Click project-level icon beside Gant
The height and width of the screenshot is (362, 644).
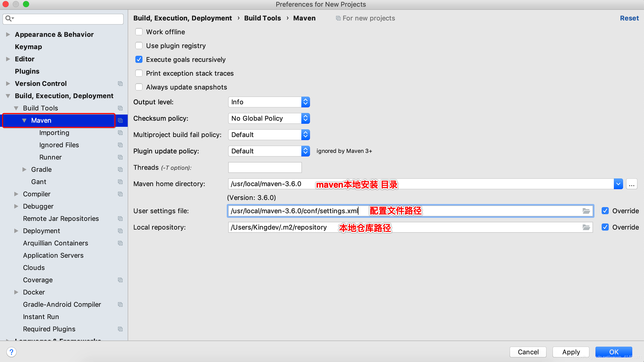click(x=120, y=182)
